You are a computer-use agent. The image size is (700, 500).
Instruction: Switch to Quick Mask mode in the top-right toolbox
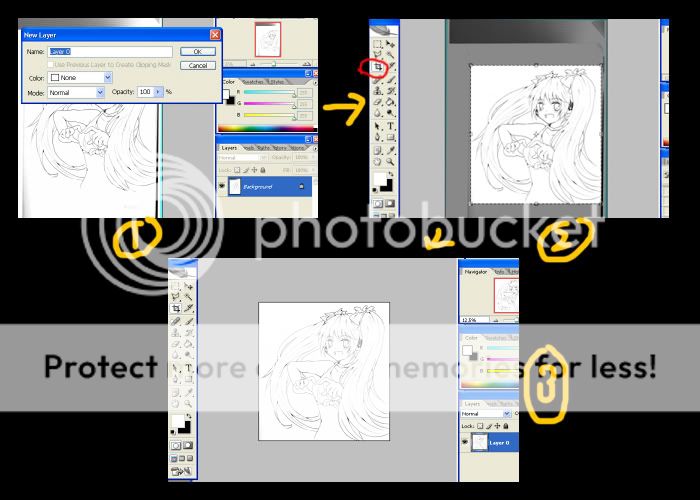[x=390, y=204]
